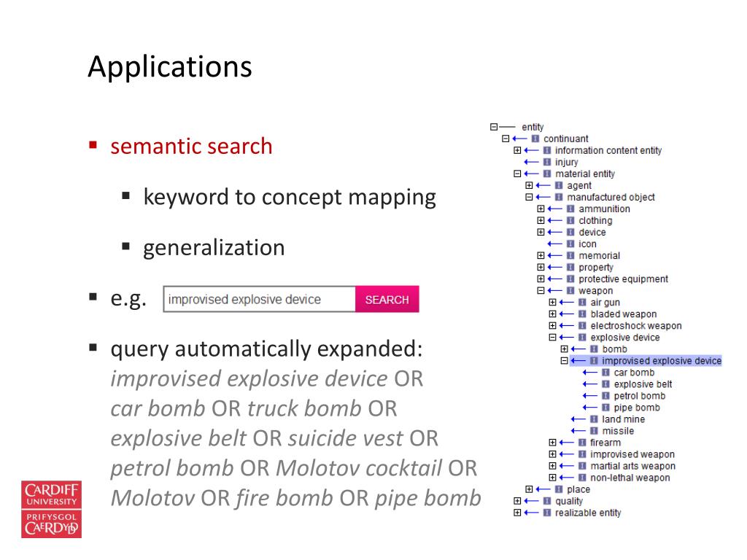Collapse the material entity node

pyautogui.click(x=517, y=174)
